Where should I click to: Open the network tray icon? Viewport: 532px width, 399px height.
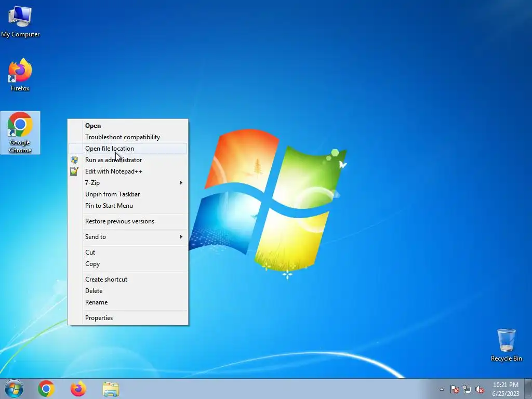(467, 389)
